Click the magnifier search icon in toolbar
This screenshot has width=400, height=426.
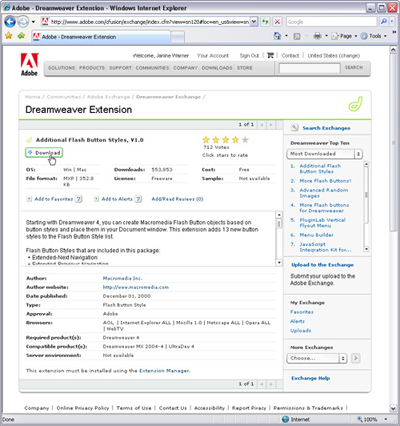[384, 22]
